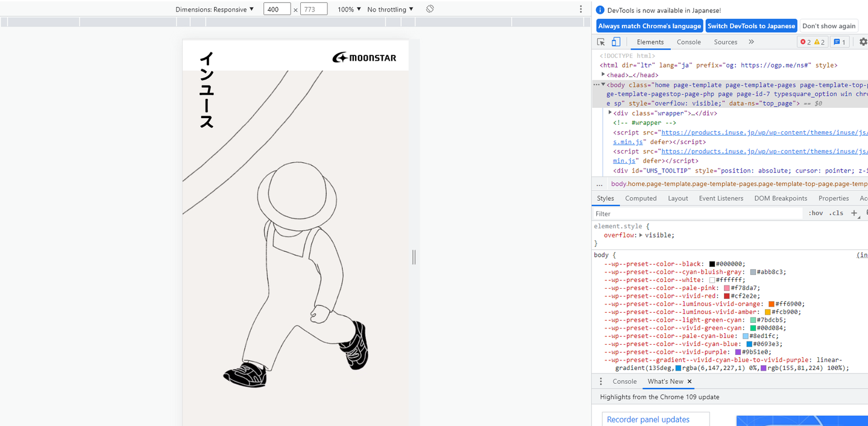
Task: Open the Dimensions: Responsive dropdown
Action: pos(215,9)
